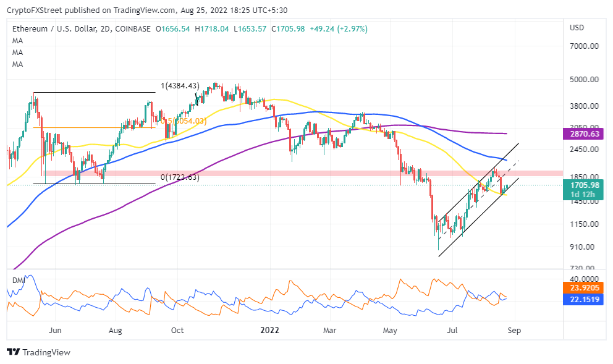Click the 7000.00 level on price scale
The width and height of the screenshot is (613, 364).
point(584,46)
